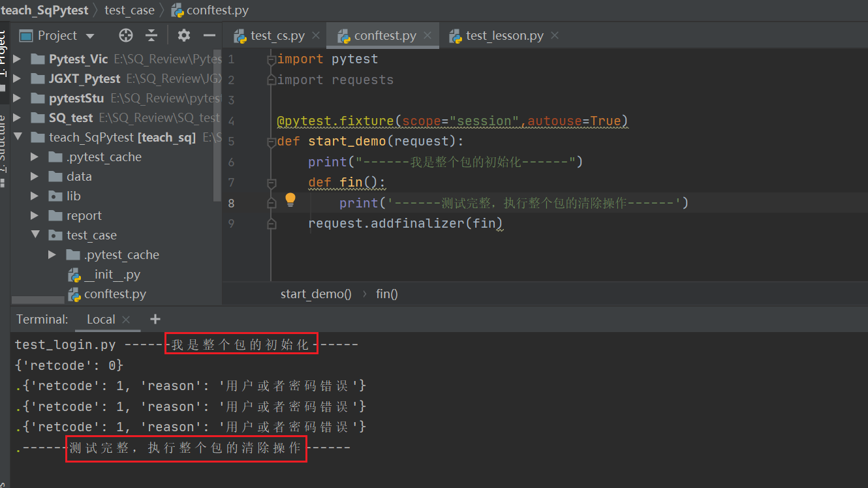Click the Project view icon beside Project label

25,35
